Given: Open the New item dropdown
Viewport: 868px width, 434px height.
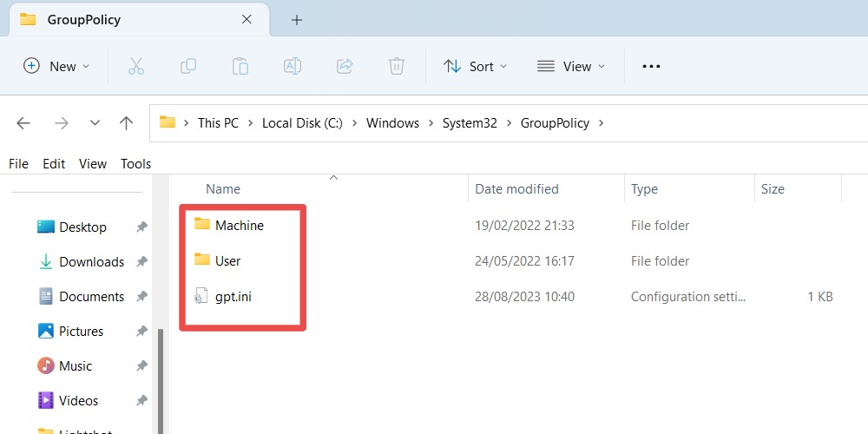Looking at the screenshot, I should [x=56, y=67].
